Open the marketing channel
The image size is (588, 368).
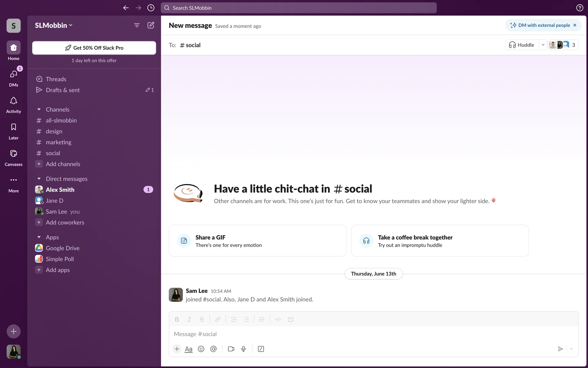[x=58, y=142]
